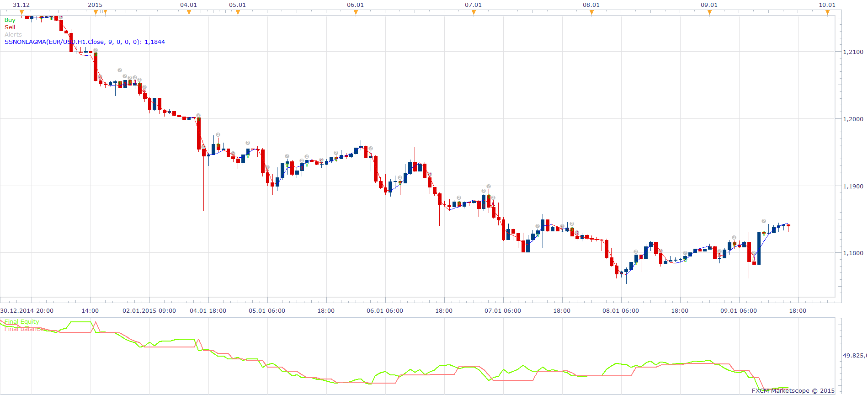
Task: Click orange day marker under 07.01
Action: pos(474,12)
